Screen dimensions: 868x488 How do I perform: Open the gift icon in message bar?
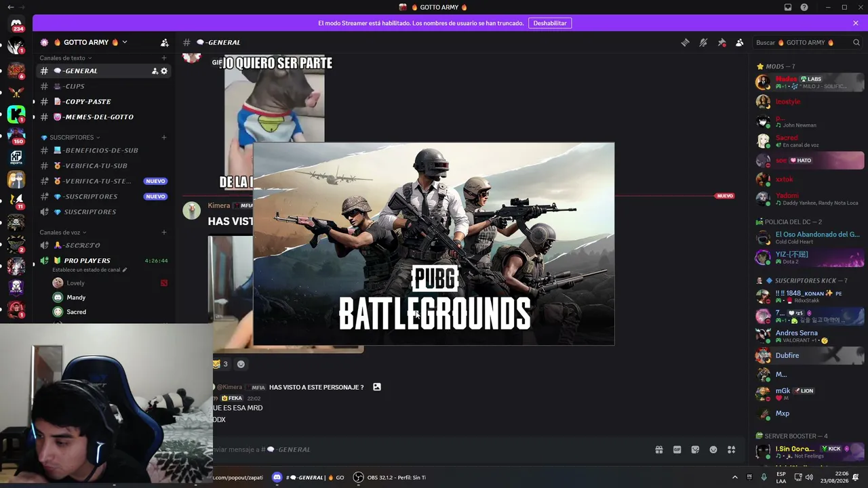click(658, 449)
